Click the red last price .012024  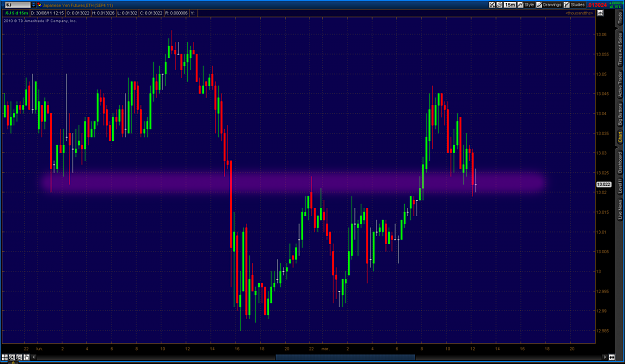[x=597, y=5]
